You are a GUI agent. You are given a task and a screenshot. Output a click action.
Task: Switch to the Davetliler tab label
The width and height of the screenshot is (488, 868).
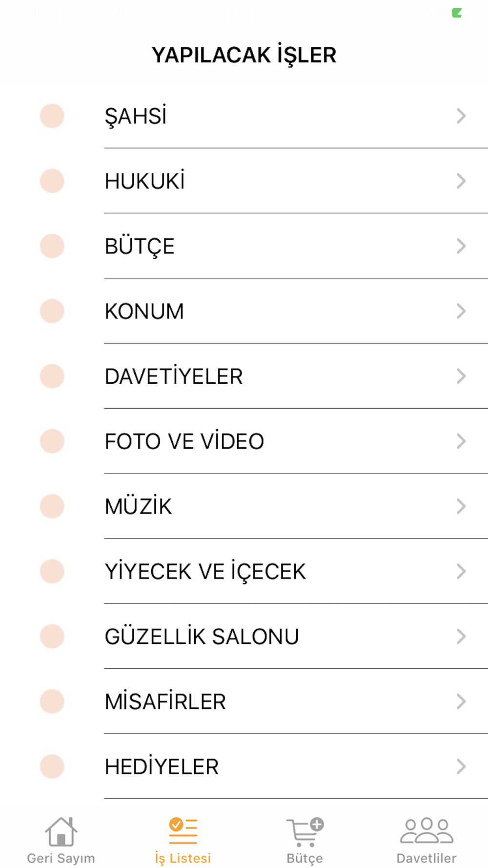coord(427,858)
